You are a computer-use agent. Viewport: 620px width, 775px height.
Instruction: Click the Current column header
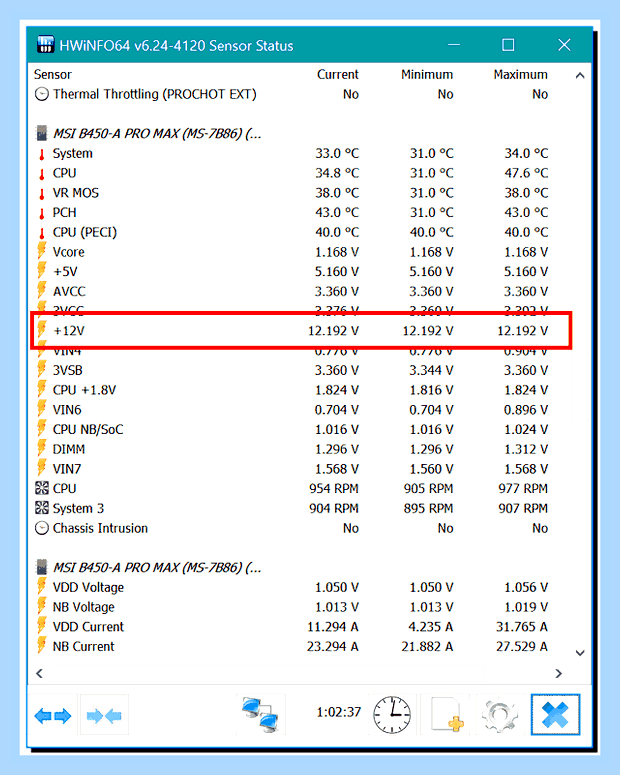[338, 75]
